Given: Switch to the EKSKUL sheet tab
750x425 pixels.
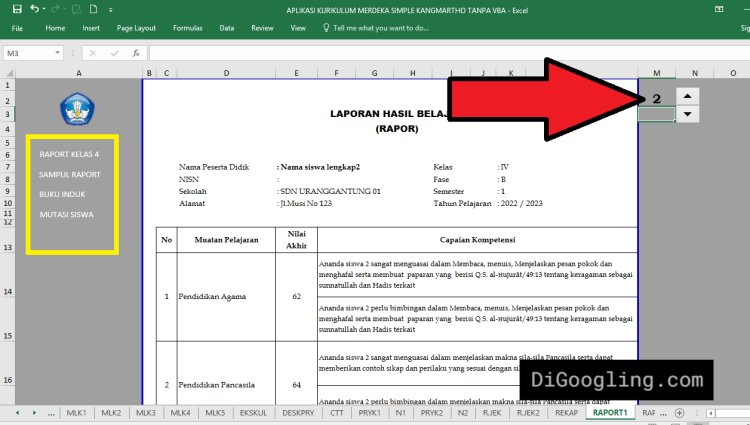Looking at the screenshot, I should 254,412.
